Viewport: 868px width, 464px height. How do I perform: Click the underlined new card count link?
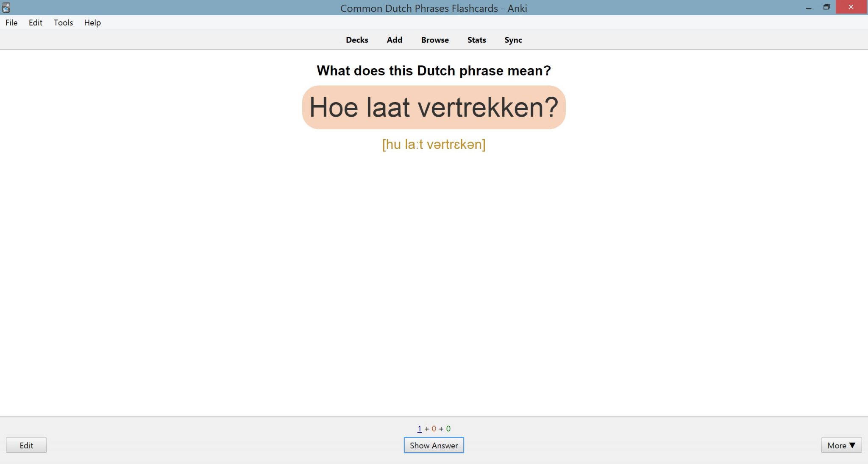click(419, 428)
